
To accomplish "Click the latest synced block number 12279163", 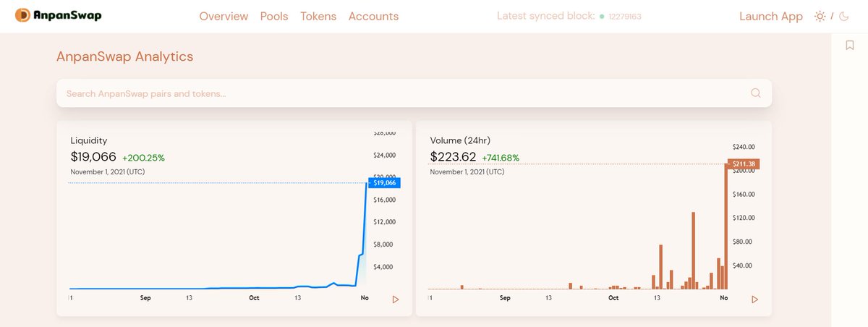I will (626, 16).
